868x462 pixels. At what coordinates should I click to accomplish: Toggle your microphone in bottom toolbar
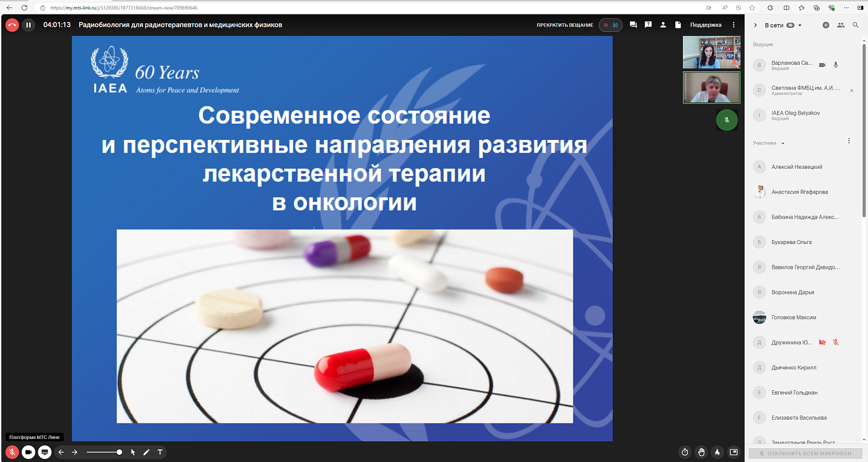12,452
